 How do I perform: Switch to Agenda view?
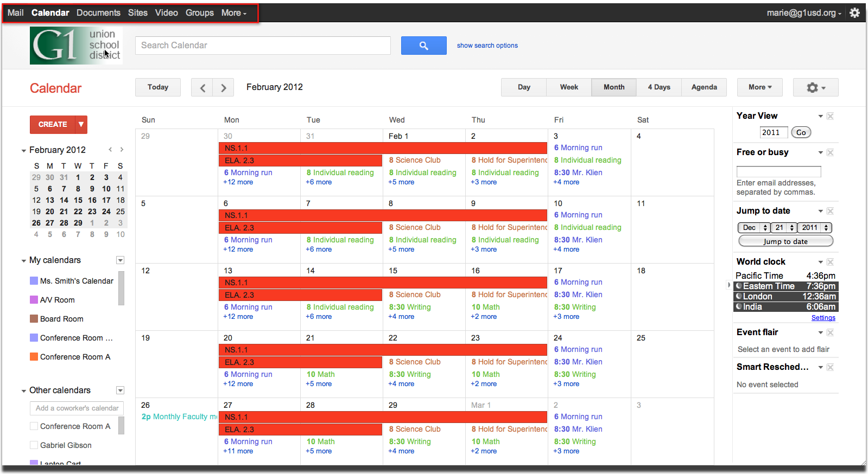[x=704, y=87]
